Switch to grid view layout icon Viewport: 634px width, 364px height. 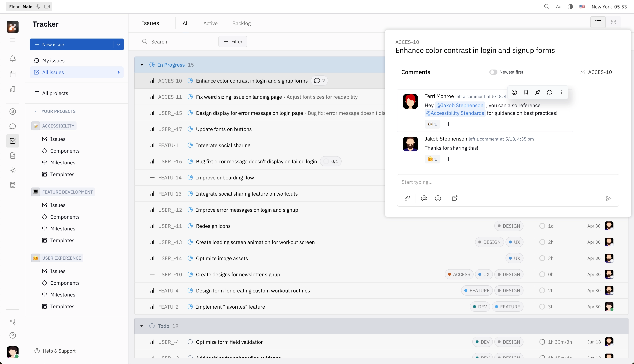tap(613, 22)
